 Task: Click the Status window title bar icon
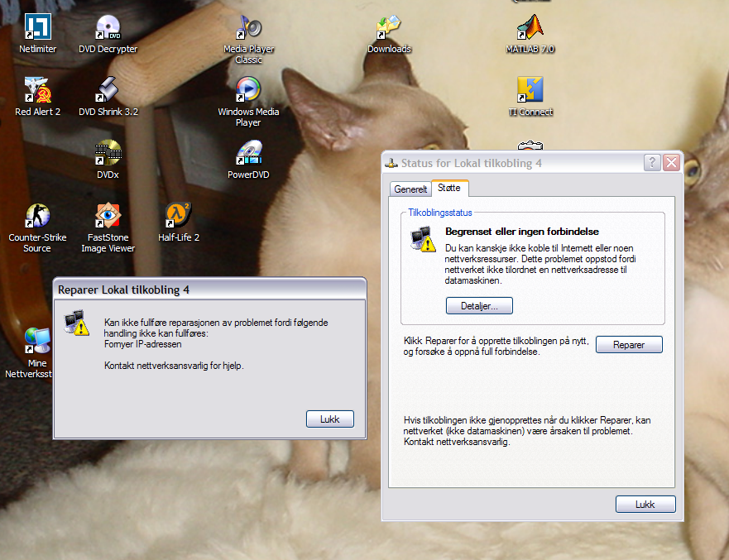click(x=391, y=163)
